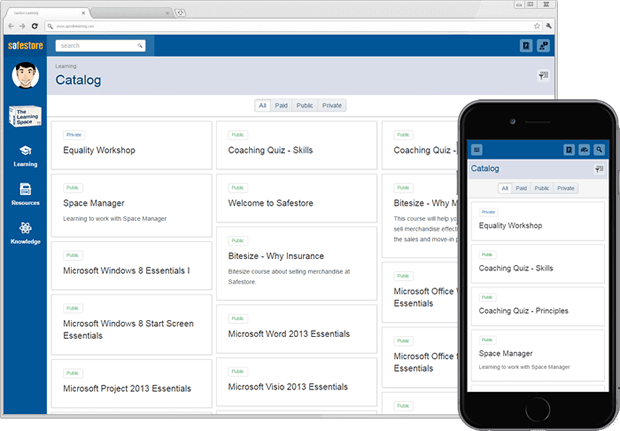Open Microsoft Visio 2013 Essentials course
The image size is (620, 431).
coord(297,382)
